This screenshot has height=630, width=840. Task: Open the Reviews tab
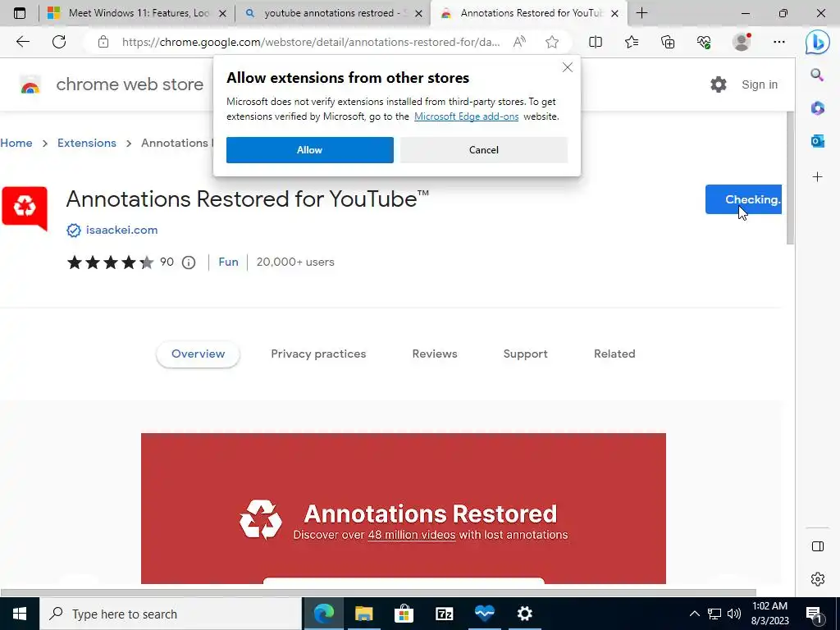click(435, 354)
